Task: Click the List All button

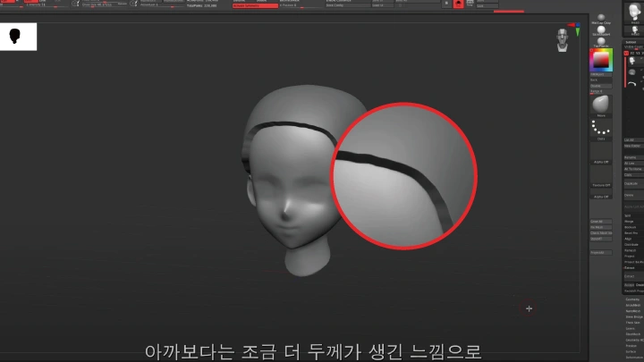Action: click(x=633, y=140)
